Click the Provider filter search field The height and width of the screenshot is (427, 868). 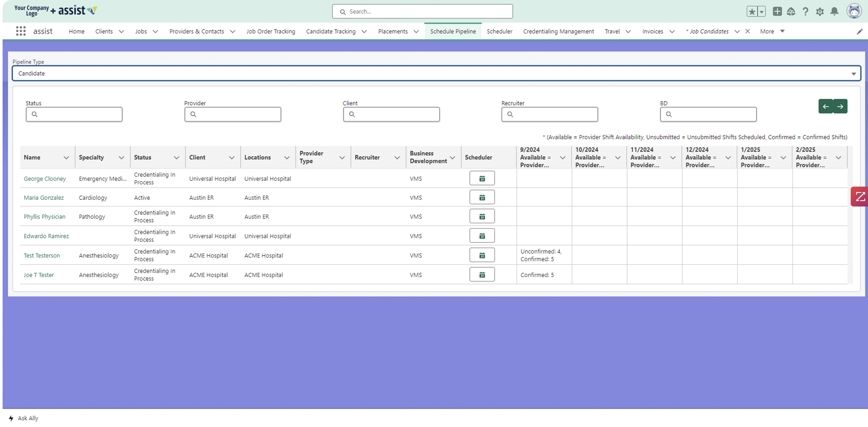click(x=233, y=114)
